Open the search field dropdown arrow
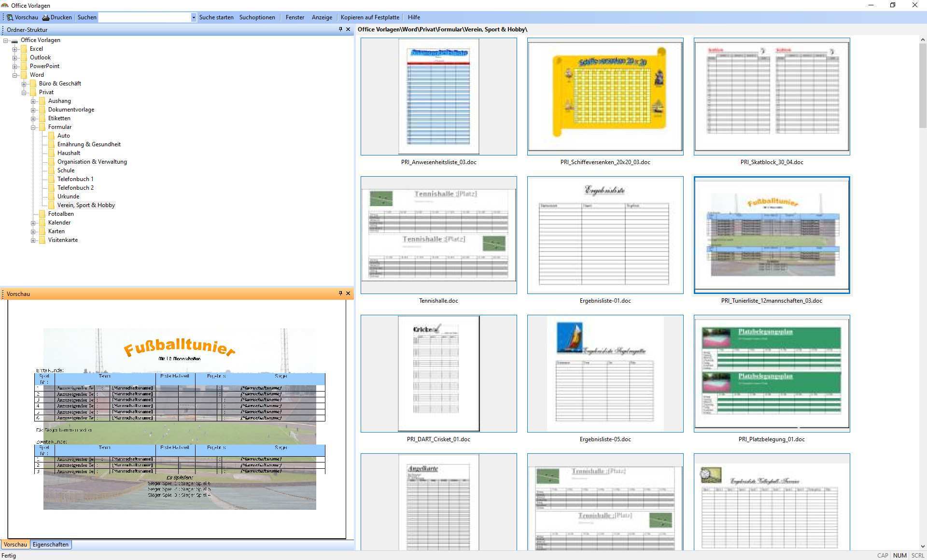The image size is (927, 560). (194, 17)
